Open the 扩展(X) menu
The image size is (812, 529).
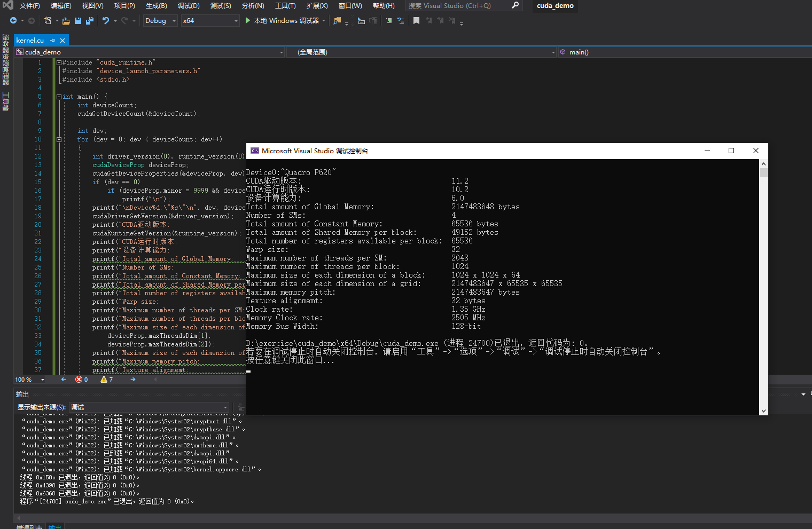point(317,5)
